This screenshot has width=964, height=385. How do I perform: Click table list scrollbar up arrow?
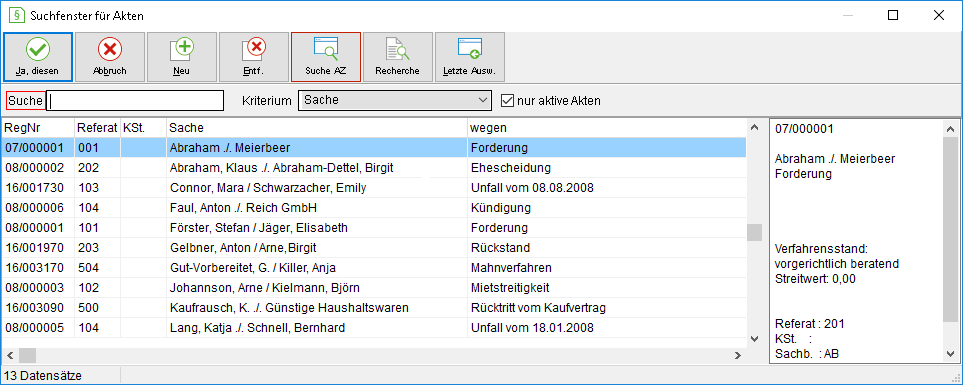(x=754, y=127)
